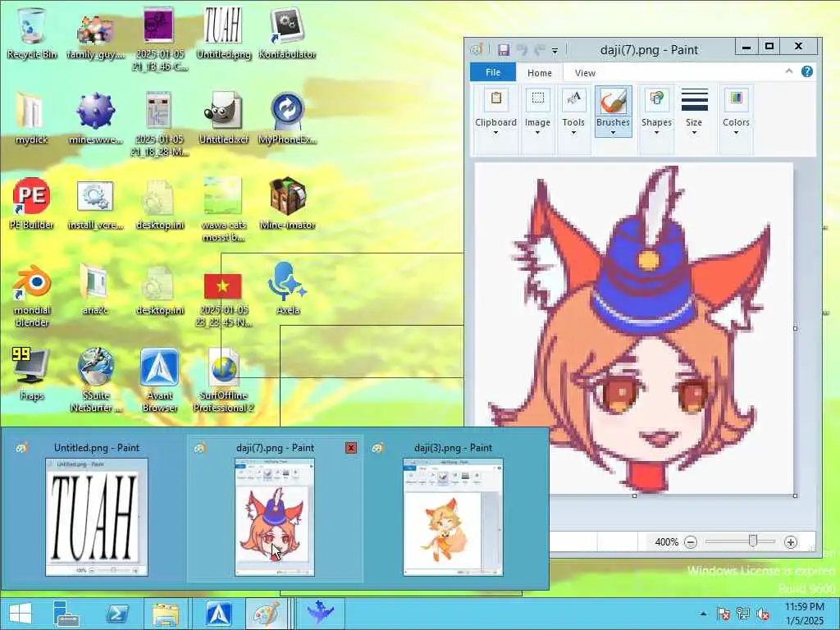Open the SurfOffline Professional 2 icon
840x630 pixels.
point(223,379)
